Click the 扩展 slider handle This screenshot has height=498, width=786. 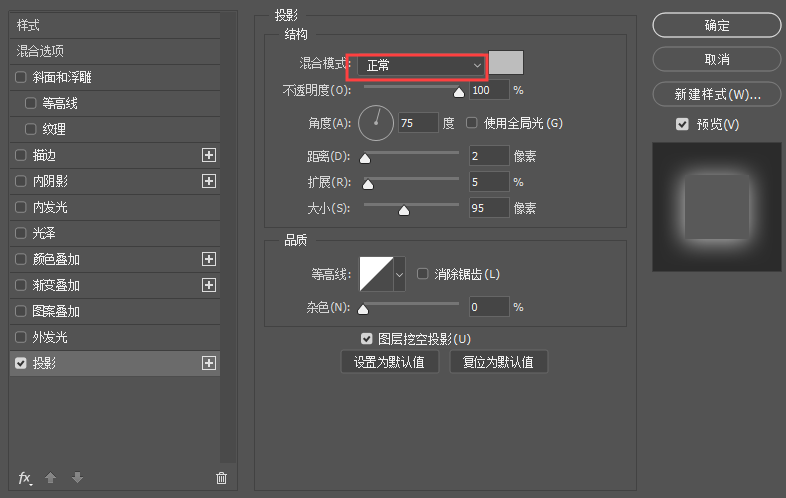click(368, 185)
